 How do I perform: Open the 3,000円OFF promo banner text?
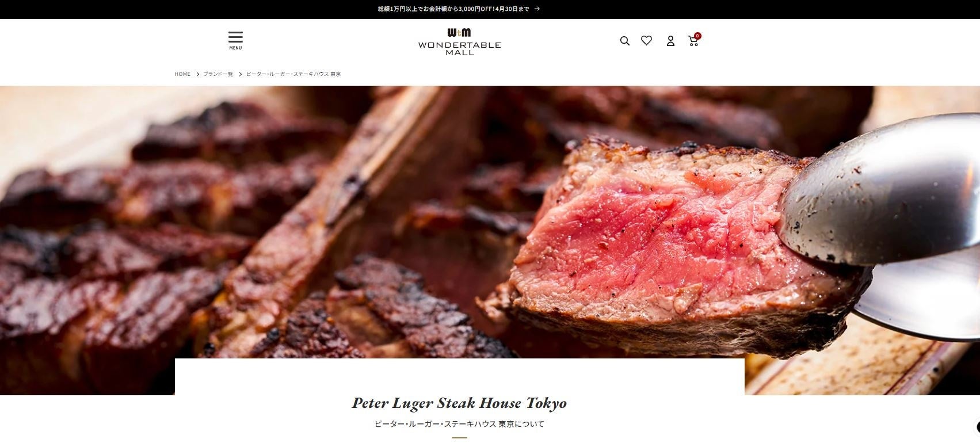453,9
